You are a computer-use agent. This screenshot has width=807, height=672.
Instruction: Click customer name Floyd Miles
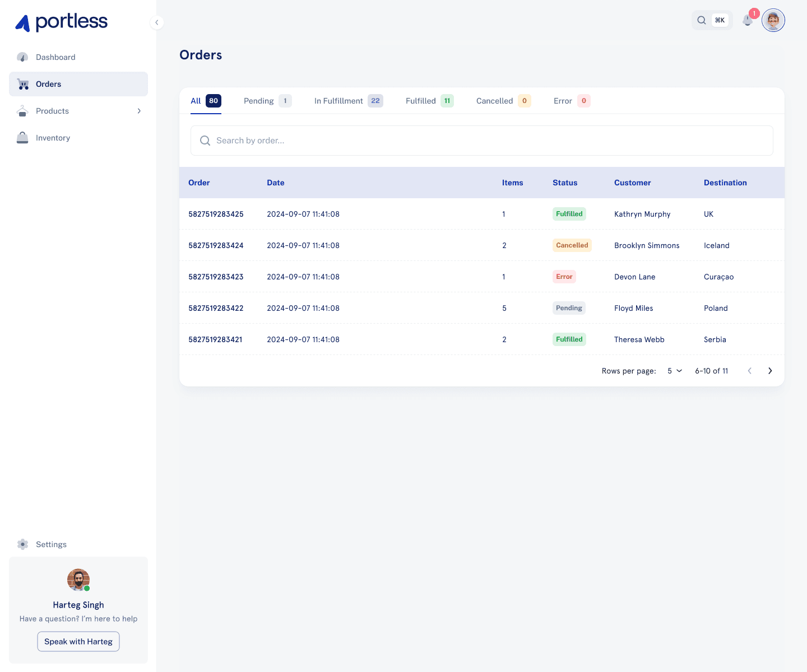click(634, 308)
